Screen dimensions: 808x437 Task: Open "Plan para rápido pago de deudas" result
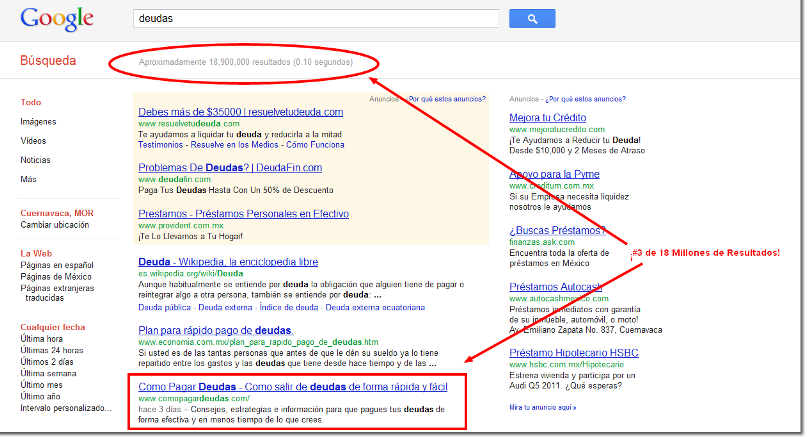click(215, 330)
